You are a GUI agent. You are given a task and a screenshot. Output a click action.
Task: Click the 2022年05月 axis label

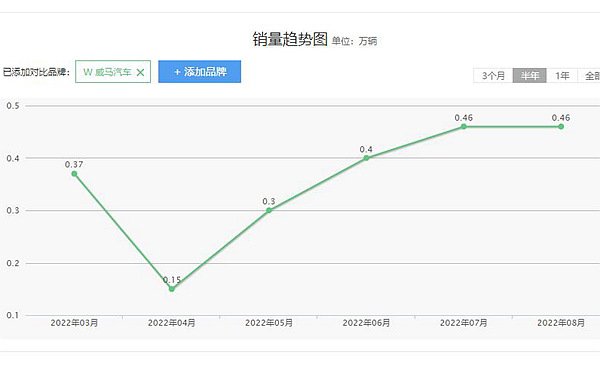[x=269, y=323]
